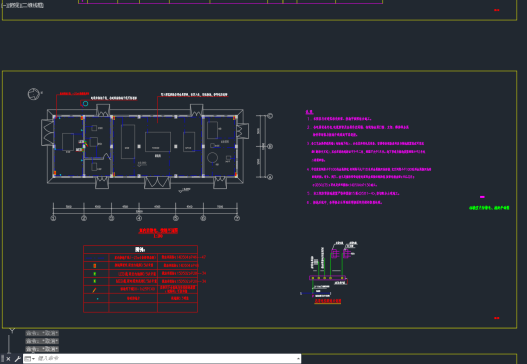Open the recent commands dropdown
Viewport: 527px width, 364px height.
(30, 359)
